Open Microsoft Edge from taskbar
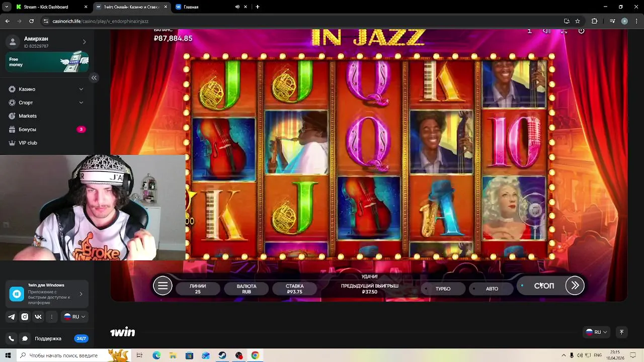 (x=156, y=355)
